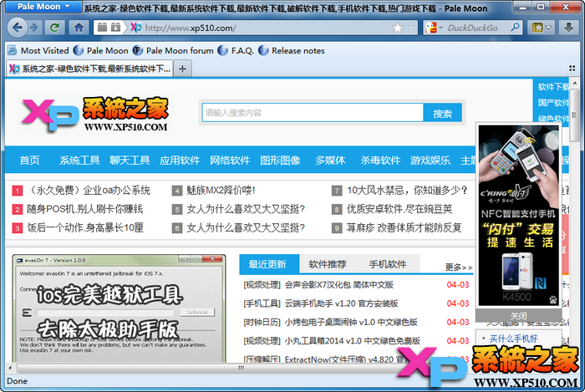The width and height of the screenshot is (585, 392).
Task: Click the URL address field
Action: [267, 28]
